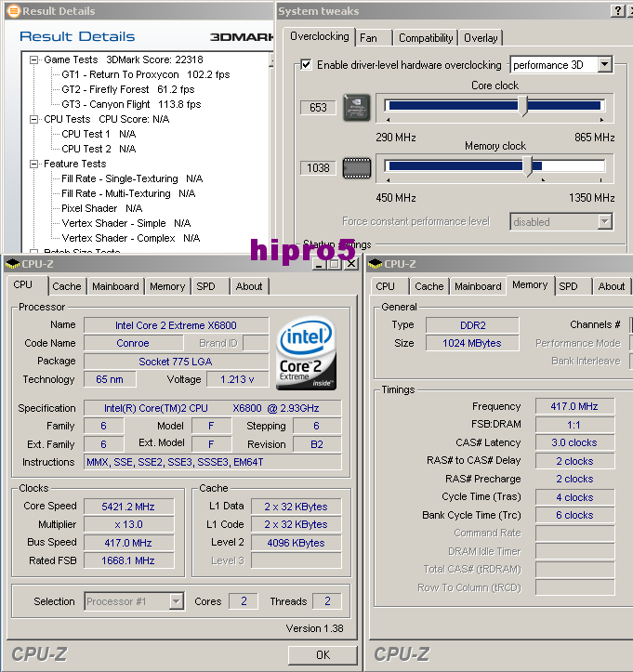Switch to the Compatibility tab
633x672 pixels.
(x=426, y=38)
